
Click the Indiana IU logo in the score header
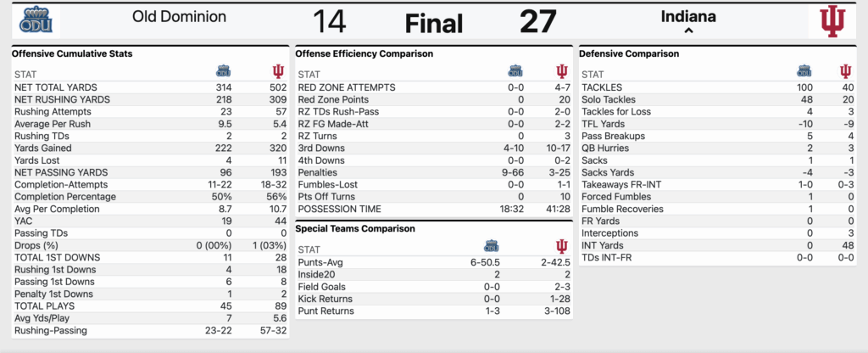[833, 21]
